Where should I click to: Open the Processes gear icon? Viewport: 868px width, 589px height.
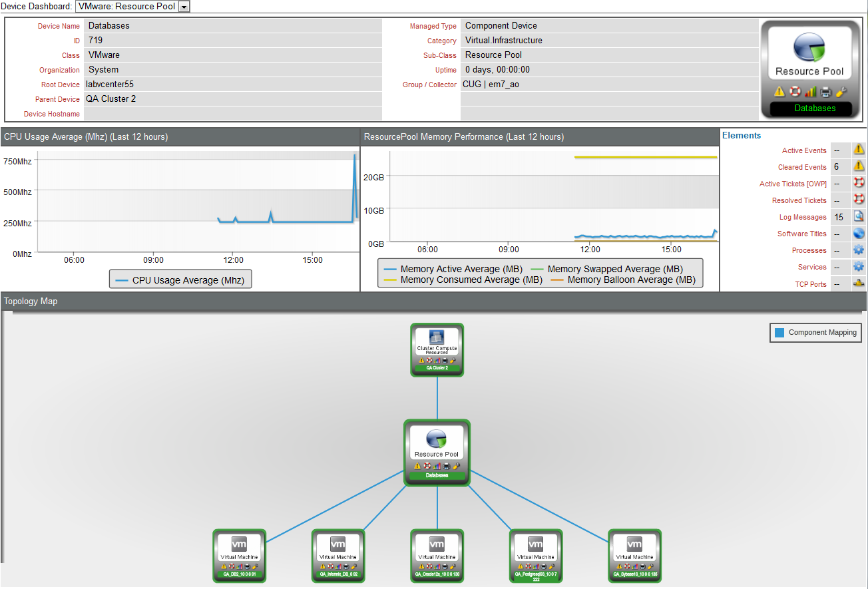859,250
